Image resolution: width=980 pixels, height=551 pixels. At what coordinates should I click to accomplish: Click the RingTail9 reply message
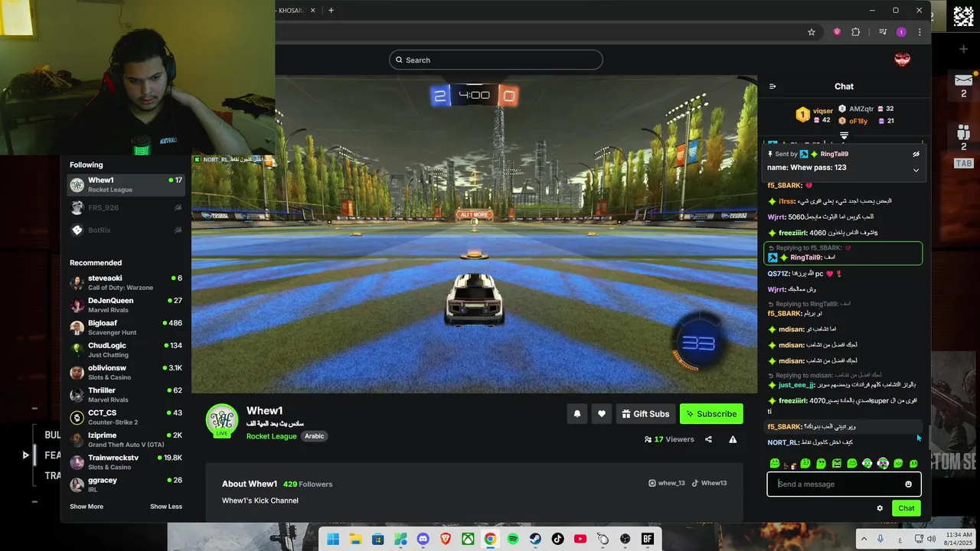(x=843, y=253)
